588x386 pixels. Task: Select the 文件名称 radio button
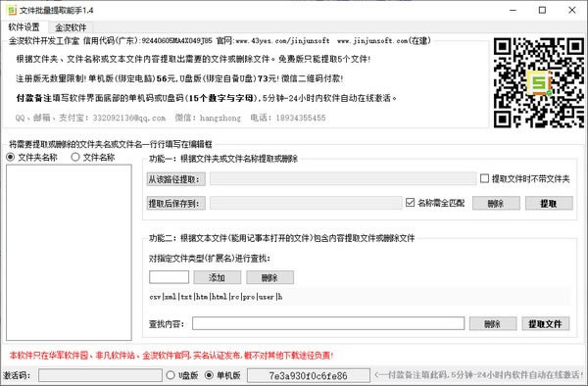pos(75,157)
